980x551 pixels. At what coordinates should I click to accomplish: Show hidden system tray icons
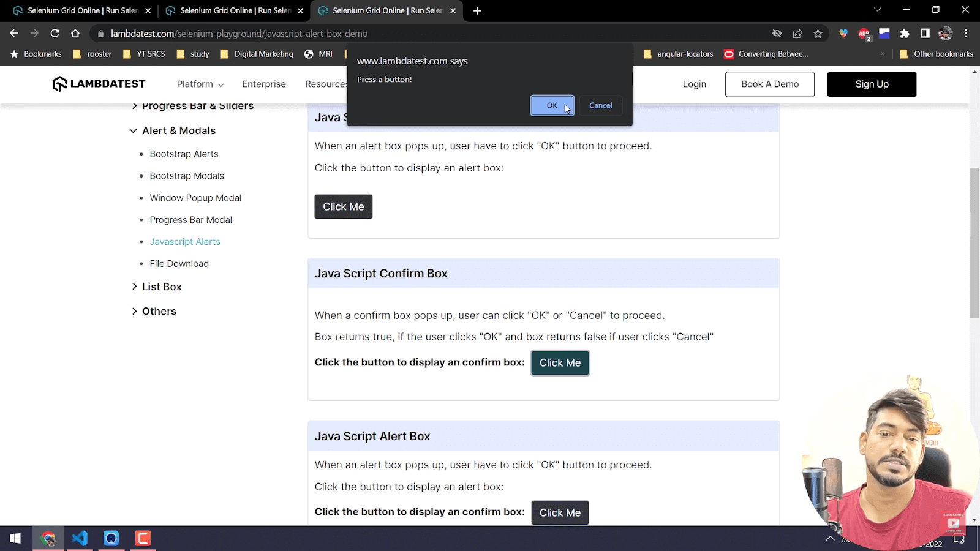tap(830, 538)
